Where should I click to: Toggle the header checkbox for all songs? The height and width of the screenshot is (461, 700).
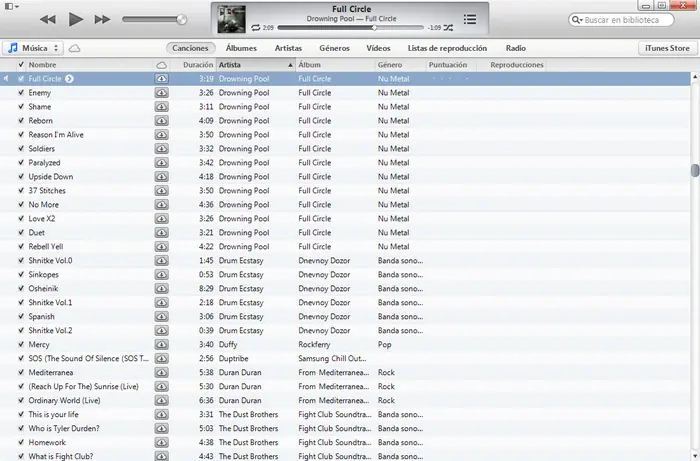[x=21, y=65]
